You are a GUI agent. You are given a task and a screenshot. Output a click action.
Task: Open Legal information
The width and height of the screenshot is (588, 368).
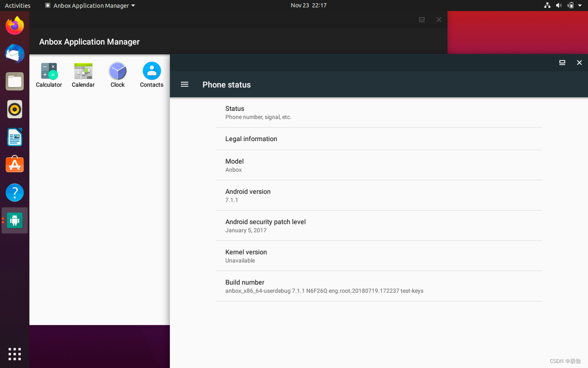tap(379, 139)
